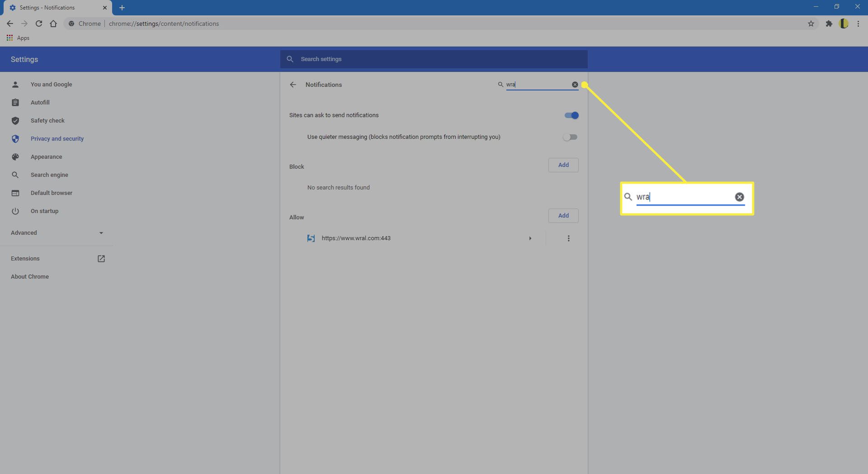Screen dimensions: 868x474
Task: Open Safety check settings
Action: 47,121
